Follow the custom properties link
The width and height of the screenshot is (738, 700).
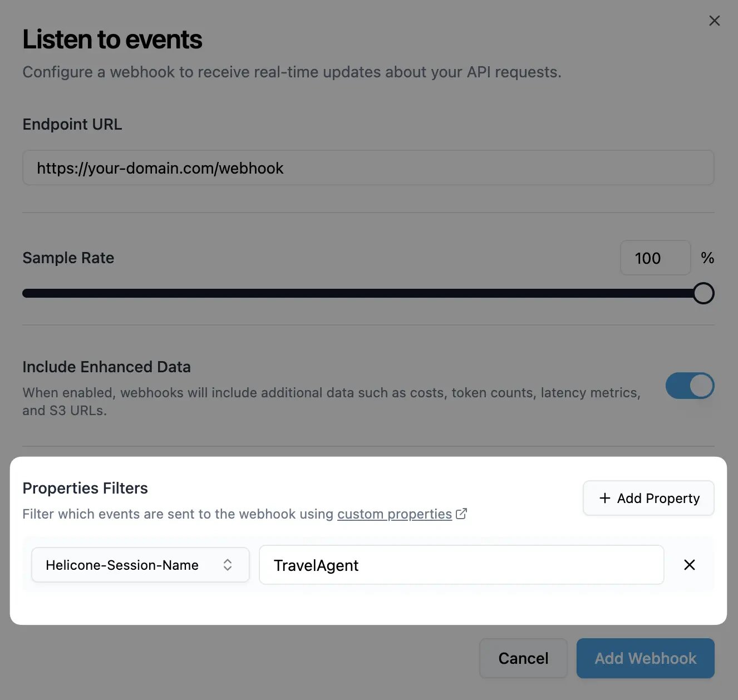[395, 514]
